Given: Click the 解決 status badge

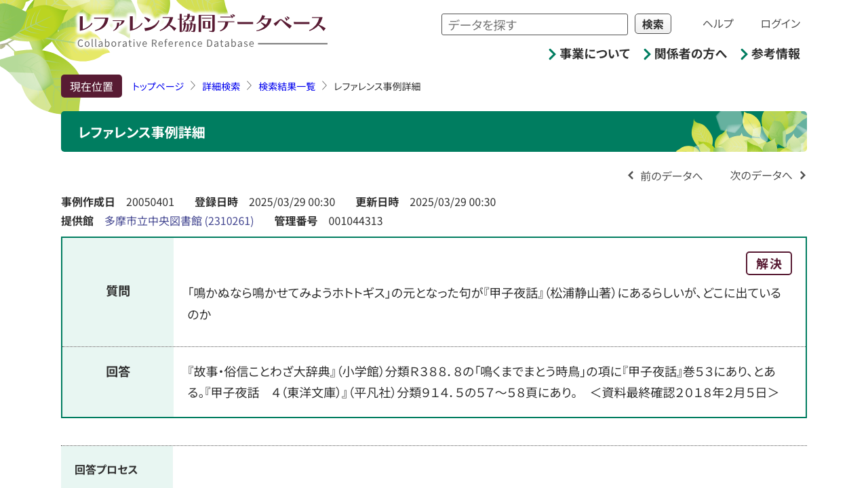Looking at the screenshot, I should (x=769, y=264).
